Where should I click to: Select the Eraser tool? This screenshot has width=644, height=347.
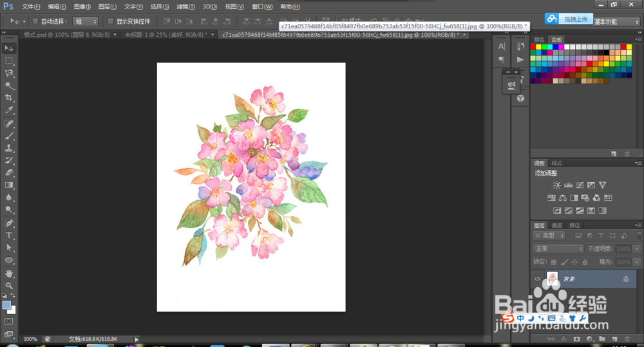click(x=8, y=173)
